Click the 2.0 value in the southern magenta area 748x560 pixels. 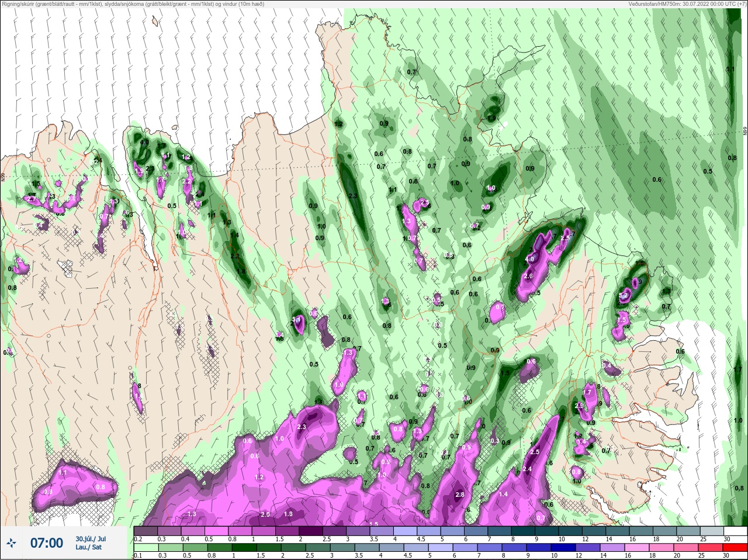point(265,514)
